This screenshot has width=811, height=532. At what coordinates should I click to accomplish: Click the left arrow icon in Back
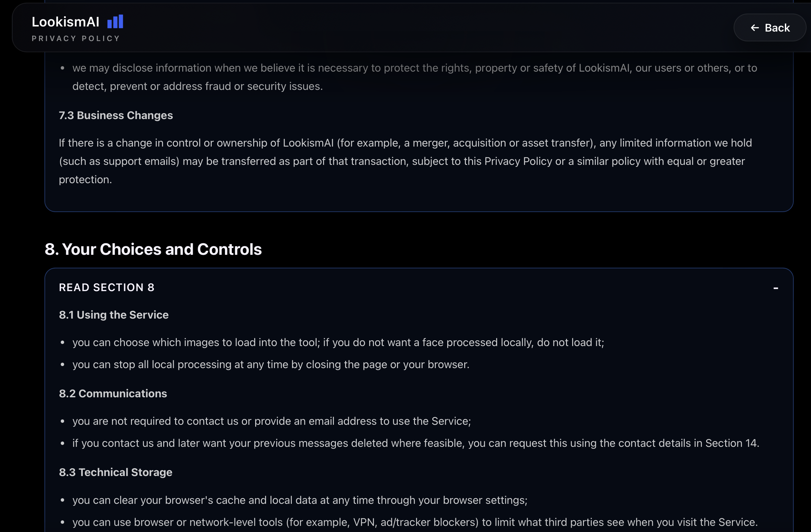coord(755,28)
